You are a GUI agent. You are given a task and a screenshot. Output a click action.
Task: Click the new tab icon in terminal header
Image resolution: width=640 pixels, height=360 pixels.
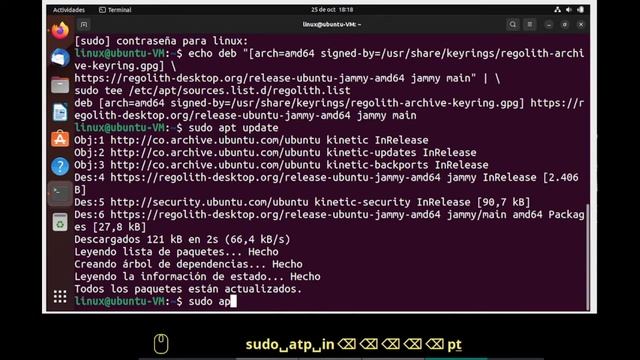84,24
